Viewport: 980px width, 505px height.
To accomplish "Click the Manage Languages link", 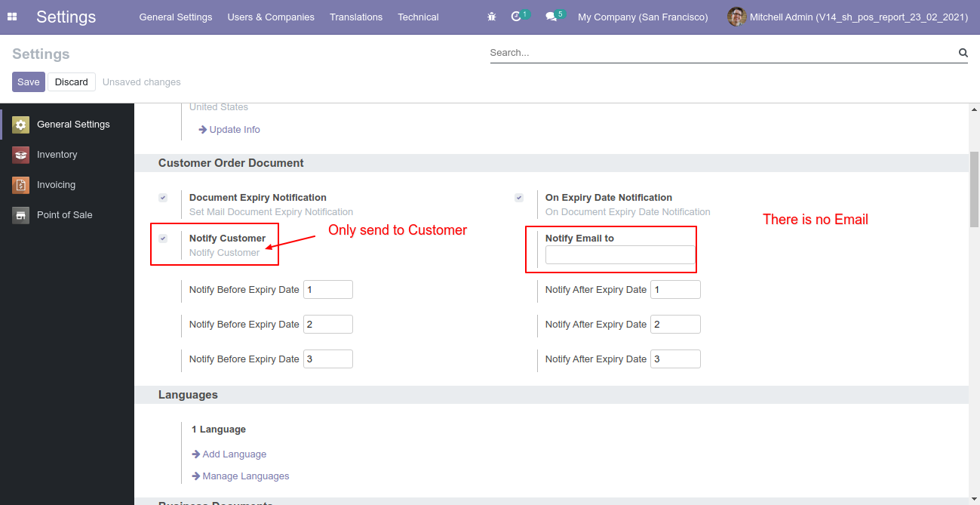I will [x=241, y=476].
